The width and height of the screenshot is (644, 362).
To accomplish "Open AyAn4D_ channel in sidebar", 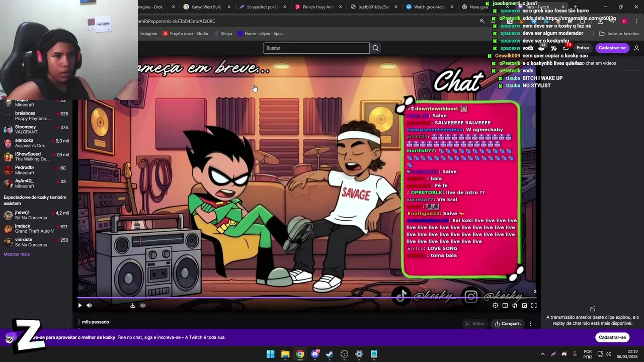I will (36, 184).
